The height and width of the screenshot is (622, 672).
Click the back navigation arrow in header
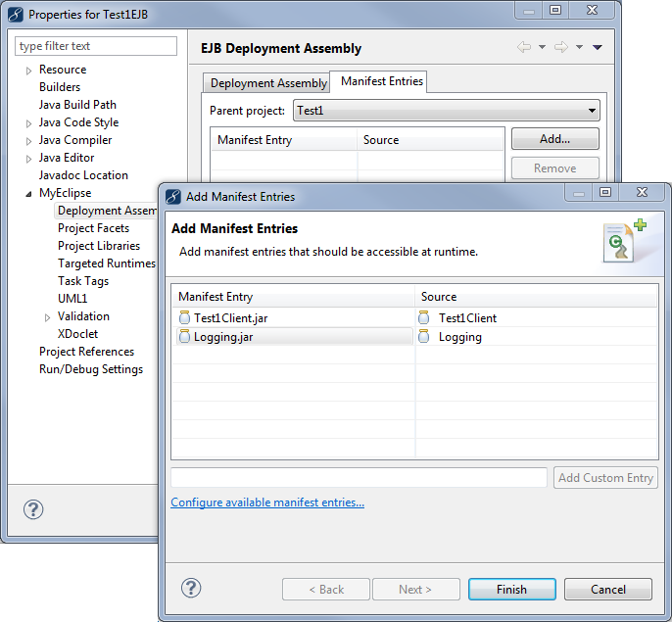tap(524, 47)
